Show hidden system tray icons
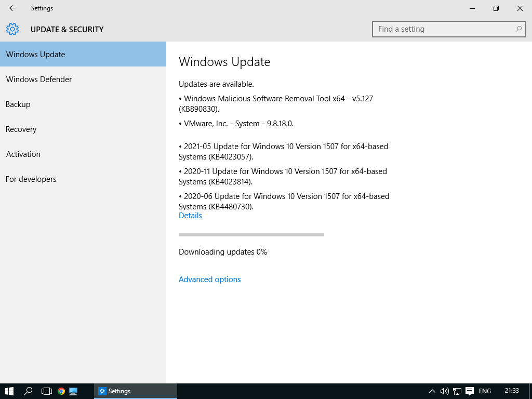 [x=432, y=391]
